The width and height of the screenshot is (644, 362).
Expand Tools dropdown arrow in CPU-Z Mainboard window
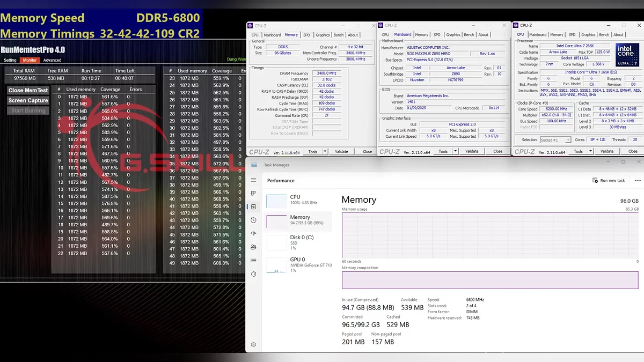(x=456, y=152)
